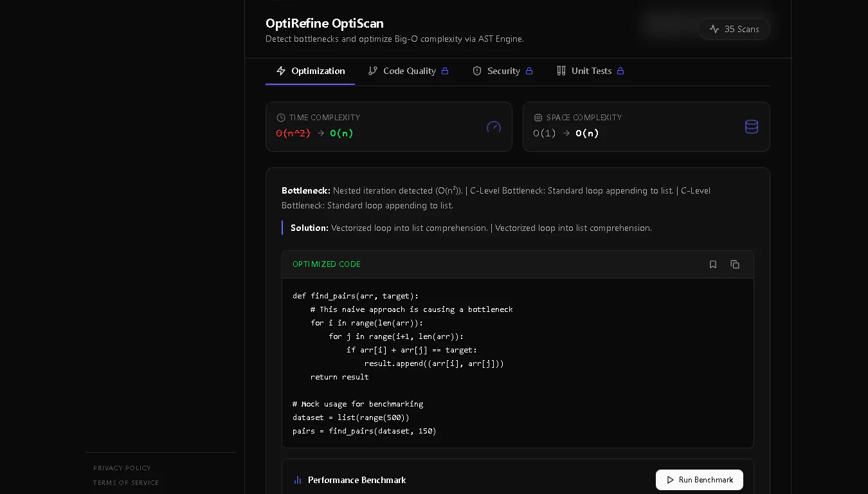Click the 'return result' code line
The width and height of the screenshot is (868, 494).
pos(339,377)
